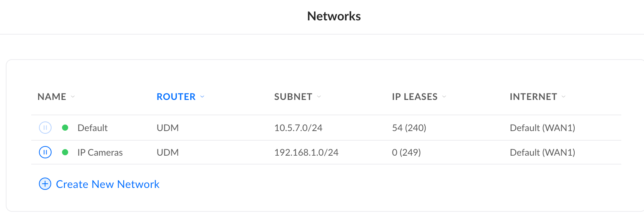Sort by the IP LEASES column header
Viewport: 644px width, 216px height.
tap(414, 97)
